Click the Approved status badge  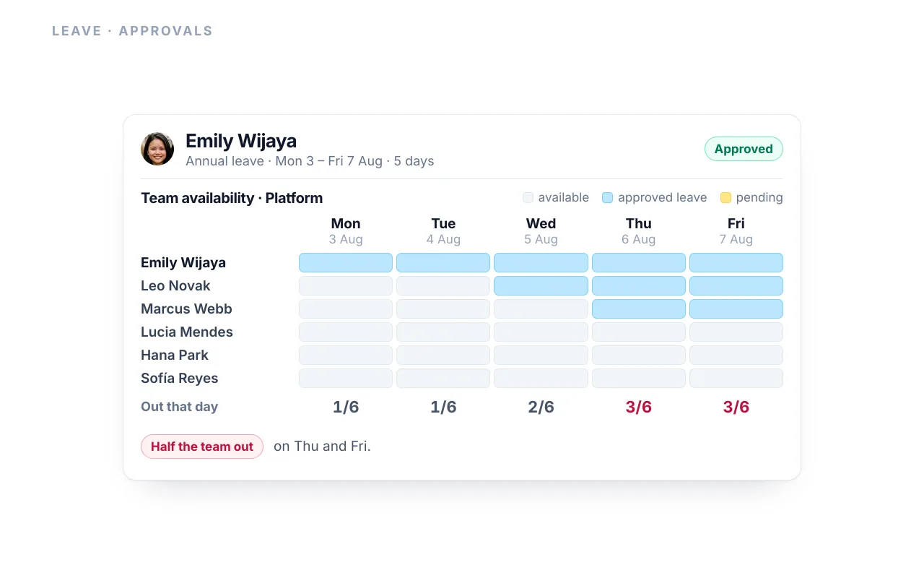click(744, 149)
